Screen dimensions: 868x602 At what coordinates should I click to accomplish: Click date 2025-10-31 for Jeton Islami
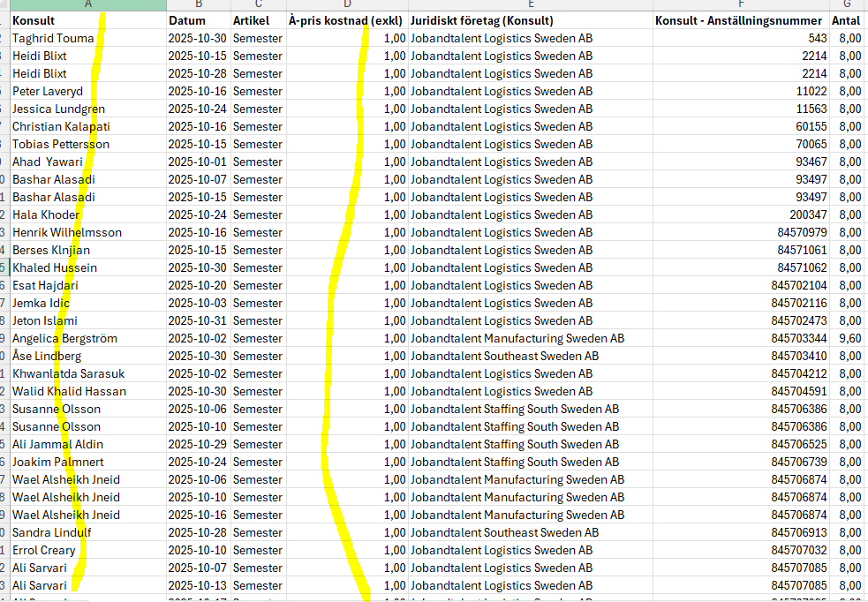click(198, 320)
